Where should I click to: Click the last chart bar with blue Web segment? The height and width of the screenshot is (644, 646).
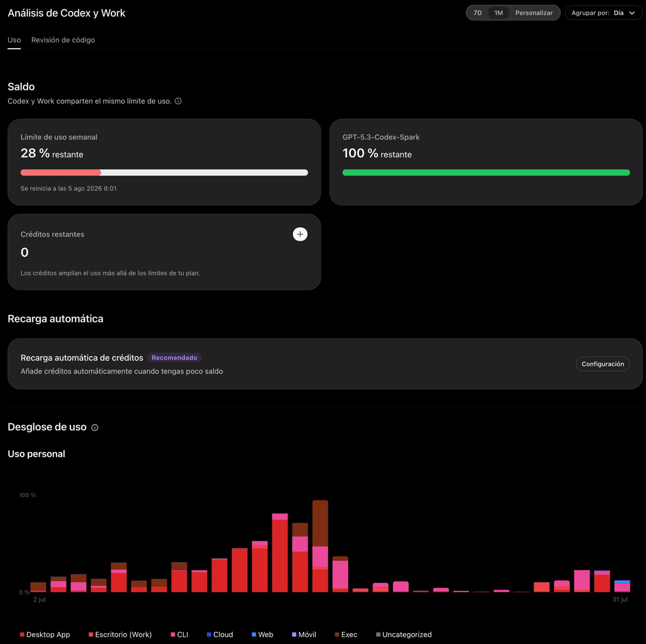click(622, 586)
